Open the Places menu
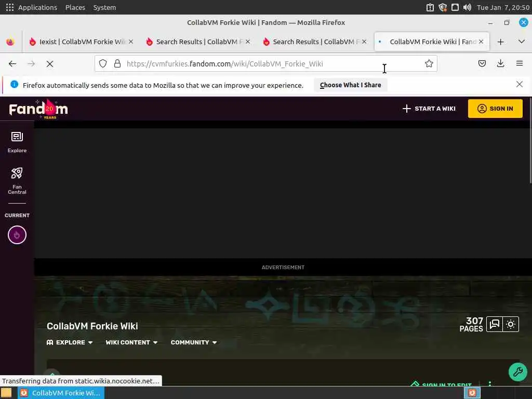 pos(75,7)
